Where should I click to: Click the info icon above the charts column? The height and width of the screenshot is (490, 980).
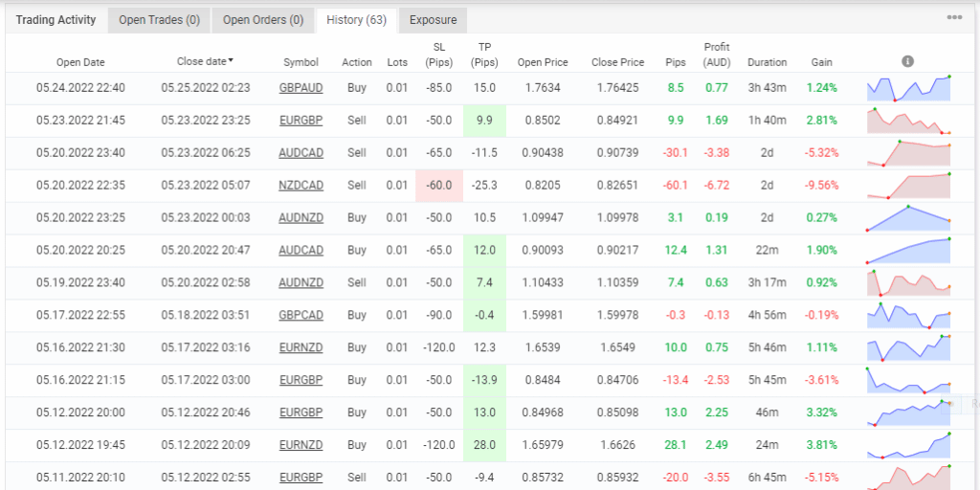tap(907, 61)
